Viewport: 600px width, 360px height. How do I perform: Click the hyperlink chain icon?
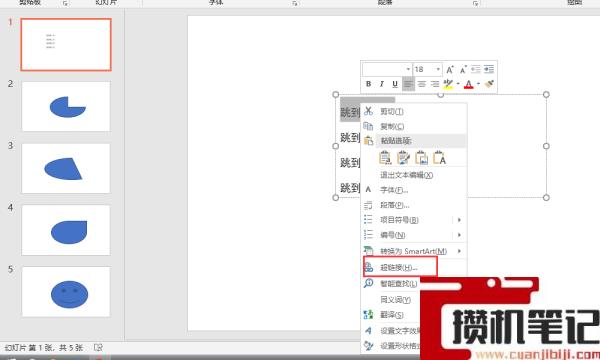[x=368, y=267]
